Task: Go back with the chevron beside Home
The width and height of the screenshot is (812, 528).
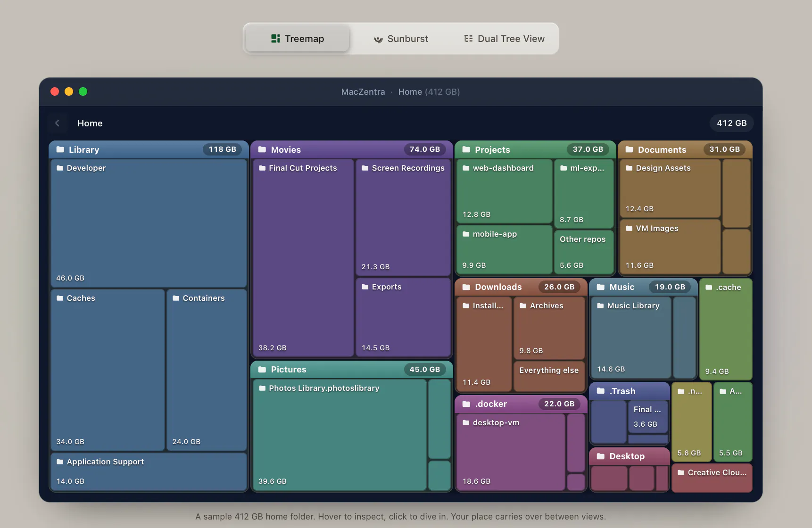Action: (x=57, y=123)
